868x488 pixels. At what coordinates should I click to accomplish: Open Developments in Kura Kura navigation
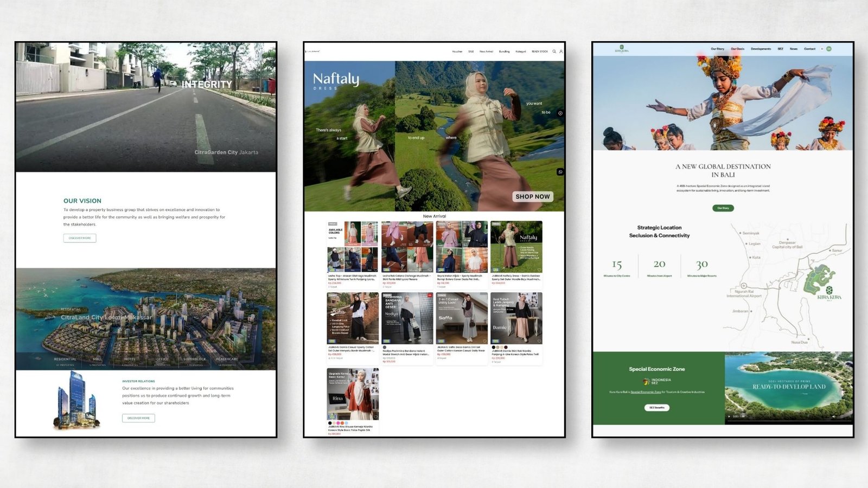point(761,49)
